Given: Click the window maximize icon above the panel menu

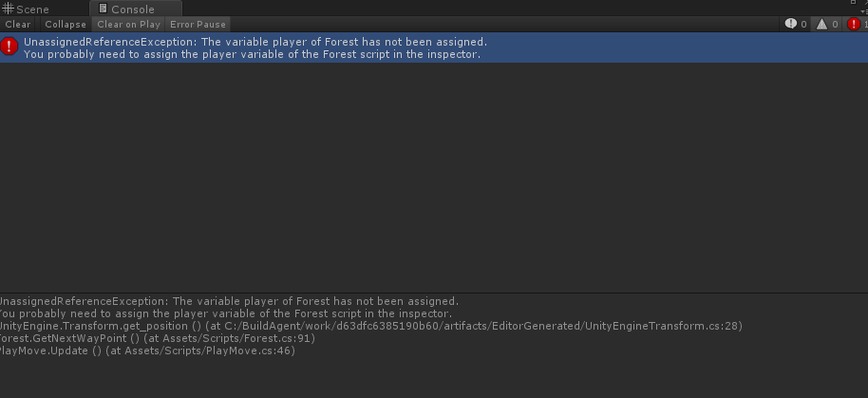Looking at the screenshot, I should [854, 3].
